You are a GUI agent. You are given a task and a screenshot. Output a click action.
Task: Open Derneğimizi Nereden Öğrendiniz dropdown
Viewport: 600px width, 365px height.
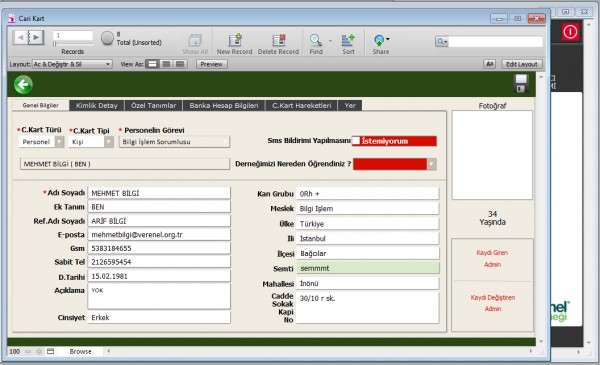coord(395,164)
